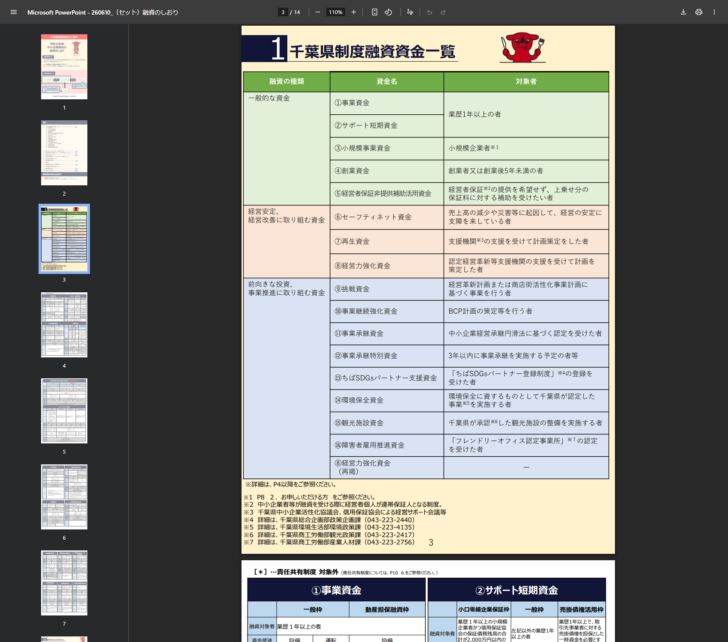Image resolution: width=728 pixels, height=642 pixels.
Task: Open page 5 thumbnail
Action: pos(64,411)
